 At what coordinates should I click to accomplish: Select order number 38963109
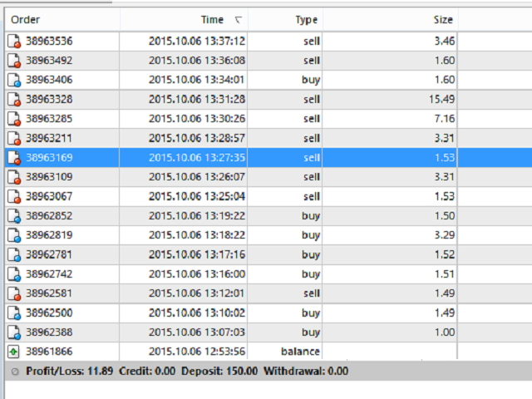(49, 177)
